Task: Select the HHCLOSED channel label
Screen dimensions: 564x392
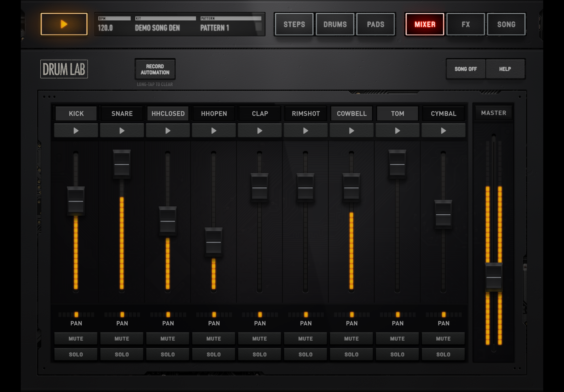Action: pos(168,114)
